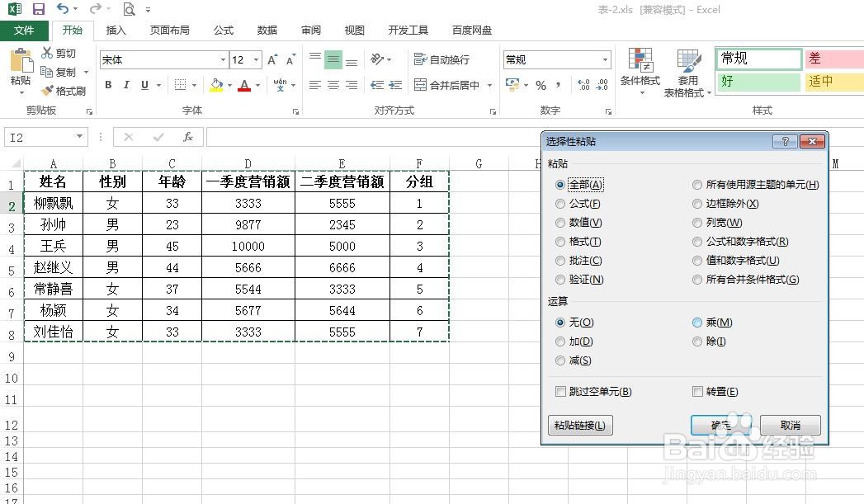This screenshot has width=864, height=504.
Task: Click the 确定 button
Action: pos(720,425)
